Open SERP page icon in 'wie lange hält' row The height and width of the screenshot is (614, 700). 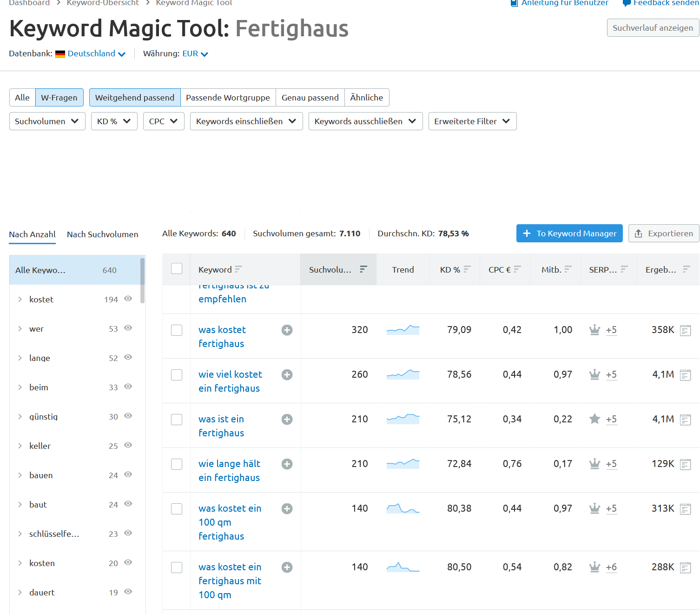685,464
